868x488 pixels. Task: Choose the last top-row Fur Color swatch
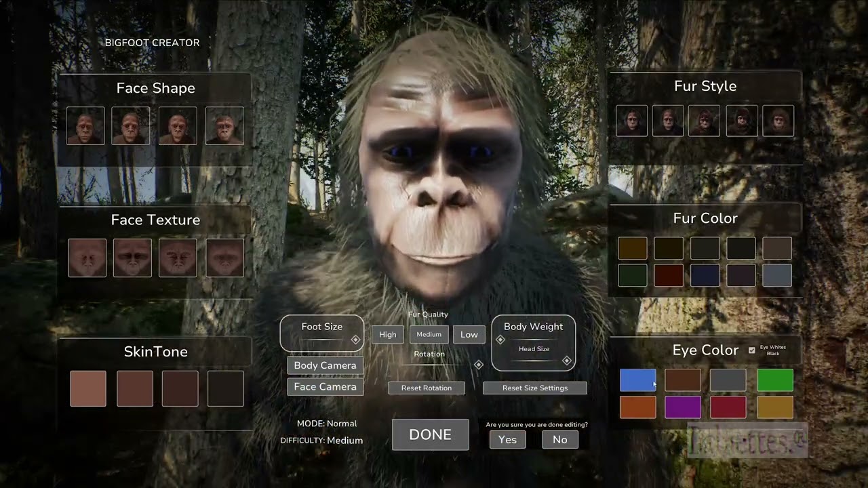click(777, 248)
